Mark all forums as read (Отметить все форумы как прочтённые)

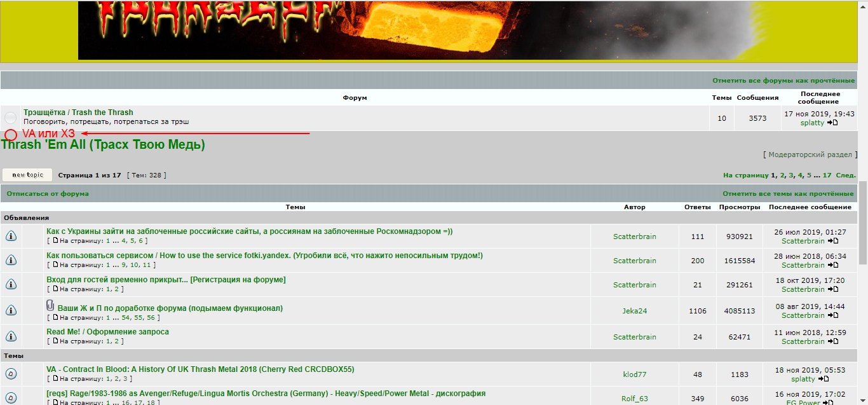(x=783, y=81)
